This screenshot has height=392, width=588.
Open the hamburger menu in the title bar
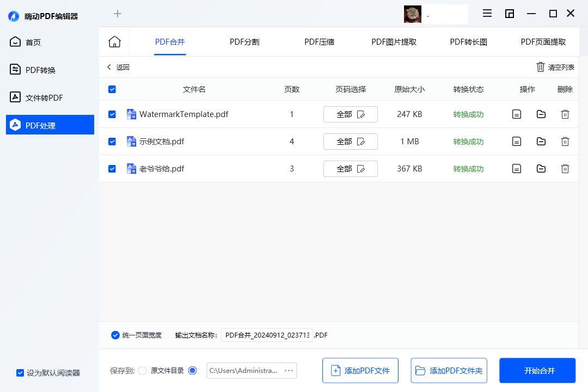point(487,14)
